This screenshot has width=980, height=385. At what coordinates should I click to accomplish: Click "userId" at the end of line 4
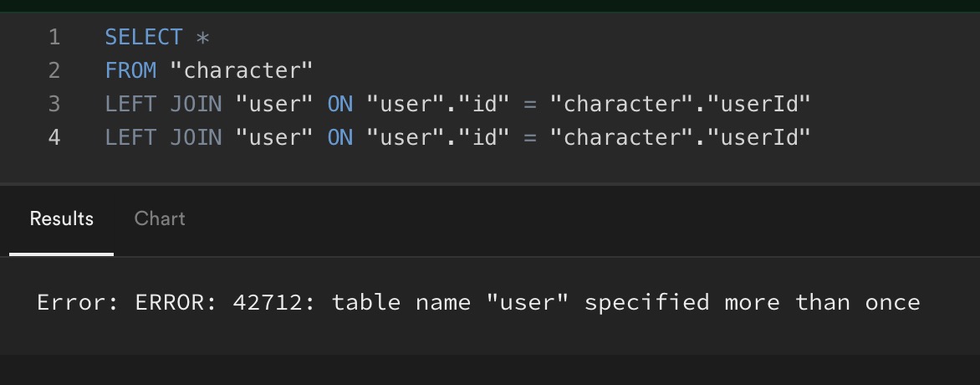point(759,136)
